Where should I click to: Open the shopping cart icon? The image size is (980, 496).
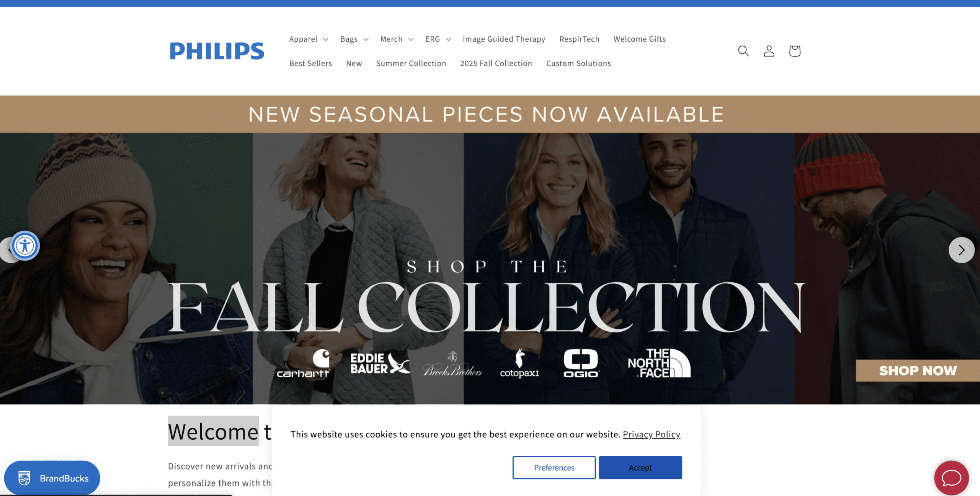pos(794,51)
